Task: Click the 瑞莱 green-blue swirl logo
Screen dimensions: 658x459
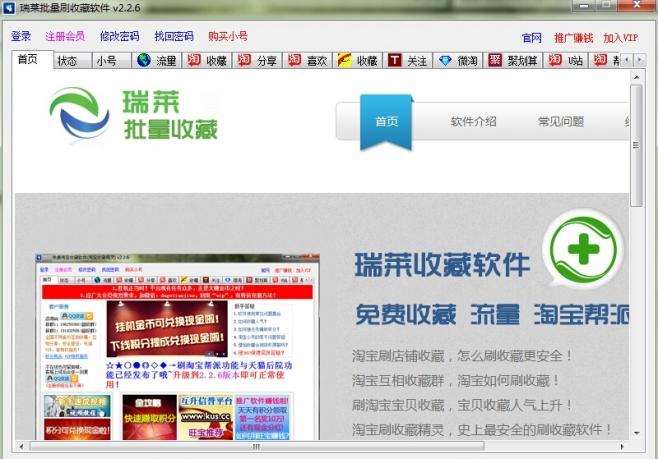Action: point(80,114)
